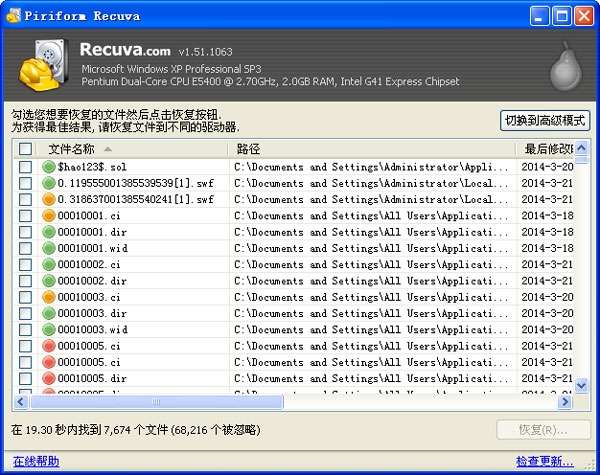Click the 恢复(R)... button
The width and height of the screenshot is (600, 475).
click(x=543, y=430)
